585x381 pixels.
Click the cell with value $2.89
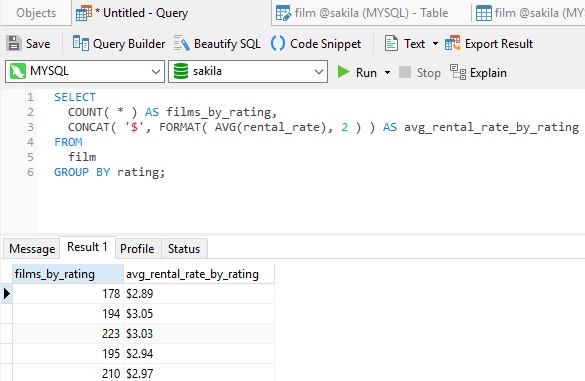pos(199,294)
